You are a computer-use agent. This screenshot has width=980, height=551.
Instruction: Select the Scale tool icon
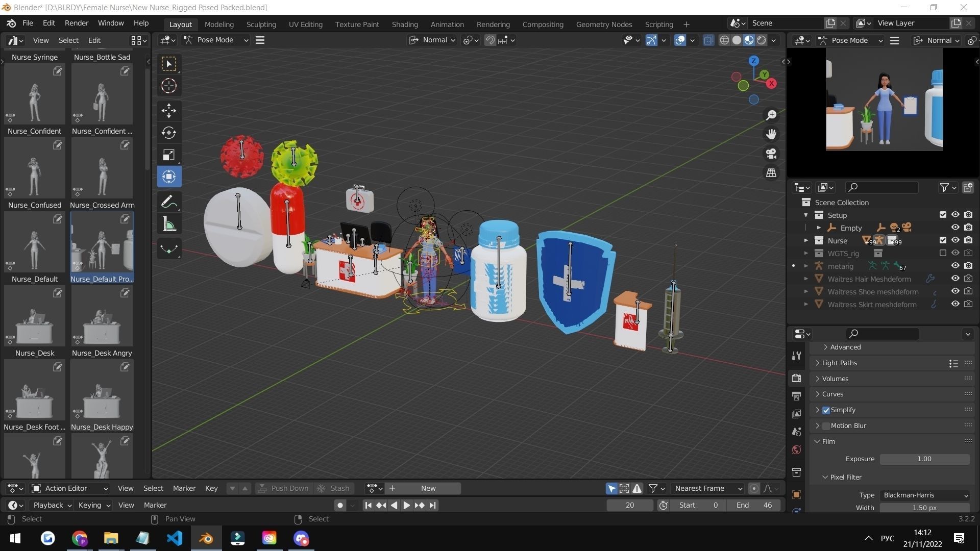pyautogui.click(x=169, y=155)
